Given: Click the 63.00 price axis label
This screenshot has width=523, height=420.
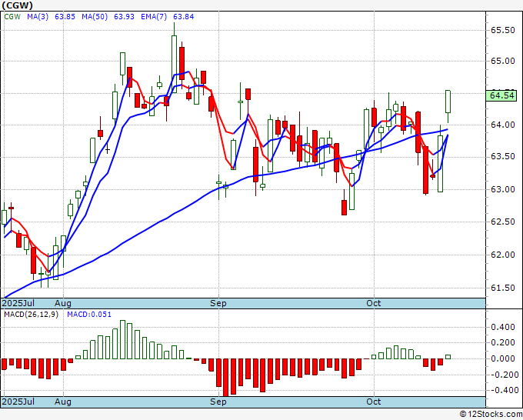Looking at the screenshot, I should coord(503,189).
